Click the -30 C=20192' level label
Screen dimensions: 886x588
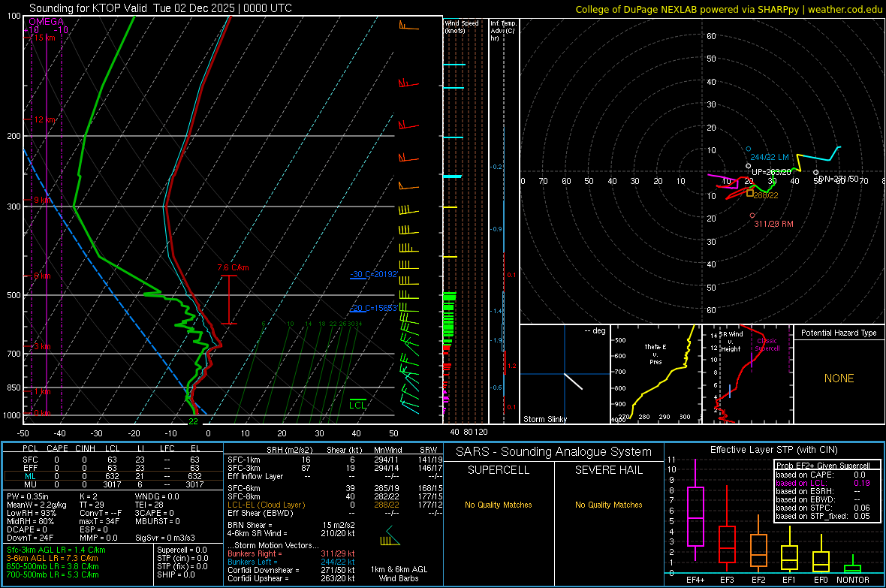tap(374, 274)
